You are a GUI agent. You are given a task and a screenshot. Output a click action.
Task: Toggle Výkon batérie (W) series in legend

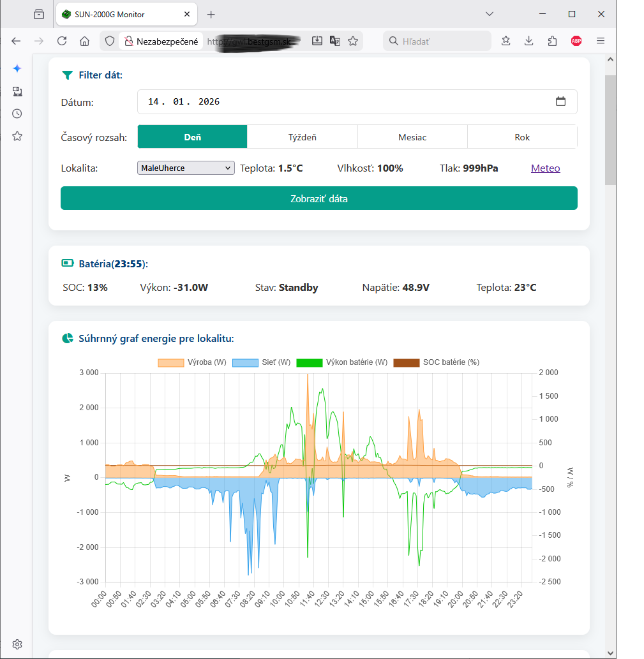[342, 362]
